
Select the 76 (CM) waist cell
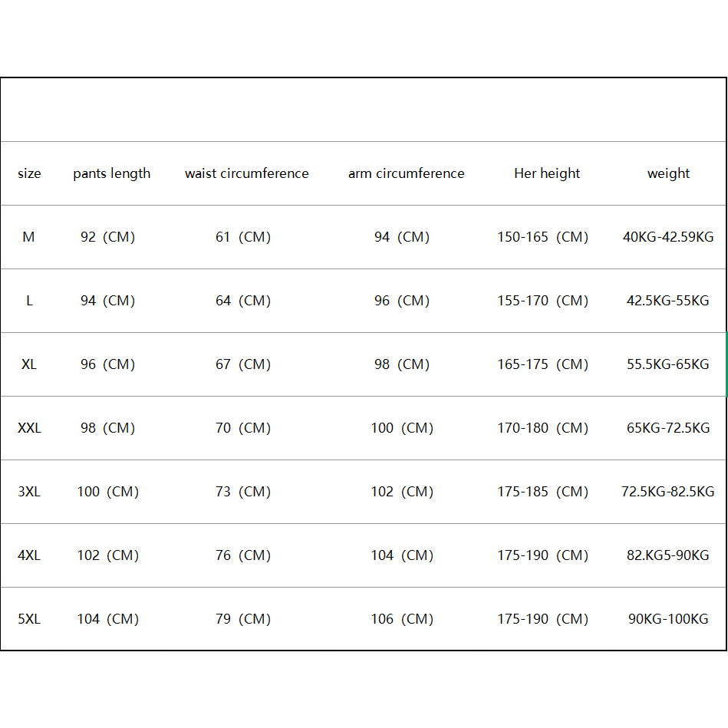click(x=243, y=555)
